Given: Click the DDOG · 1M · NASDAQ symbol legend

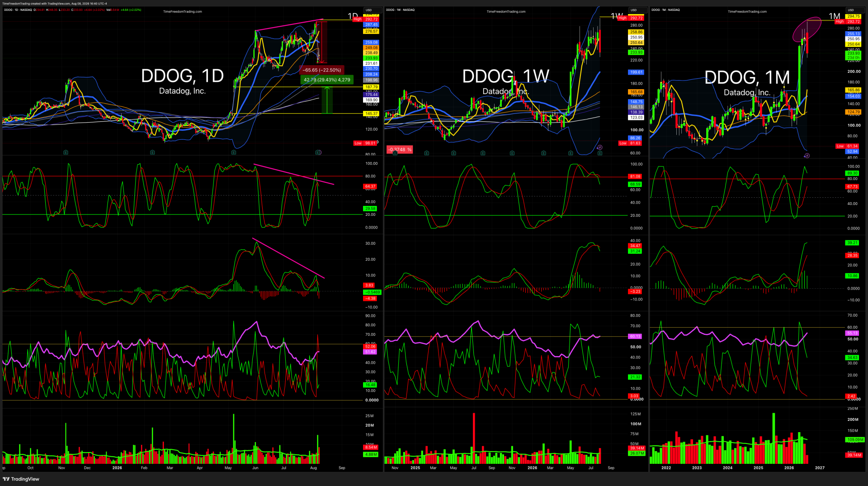Looking at the screenshot, I should pos(665,10).
